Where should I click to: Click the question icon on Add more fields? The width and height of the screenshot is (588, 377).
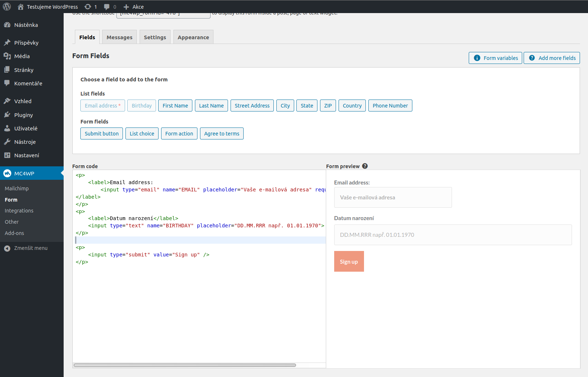[532, 58]
